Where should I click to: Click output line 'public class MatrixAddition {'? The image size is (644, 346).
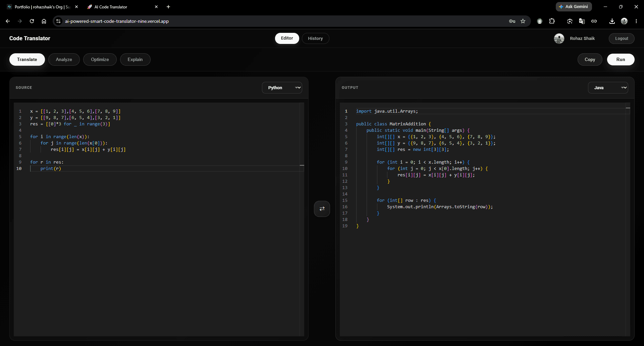(x=393, y=124)
